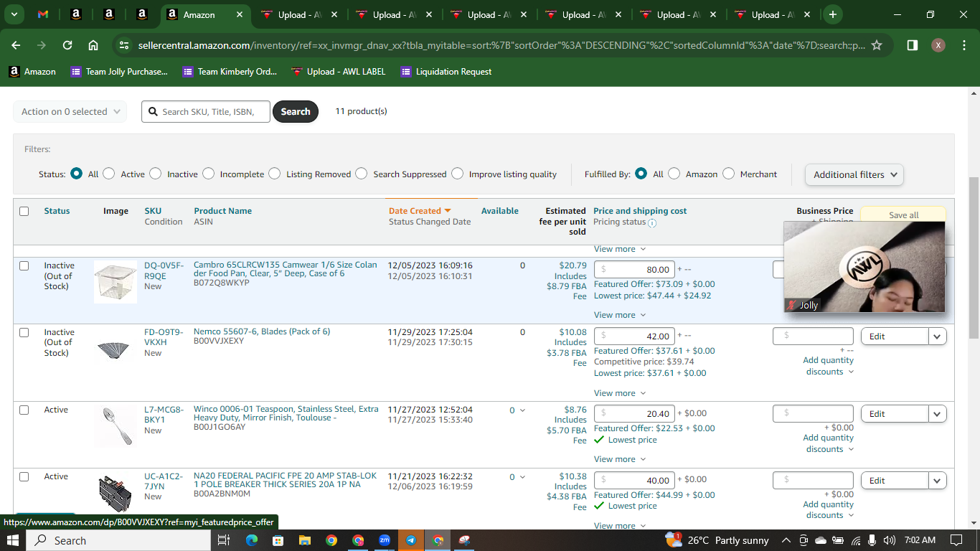Switch to Zoom in the taskbar
This screenshot has width=980, height=551.
click(385, 540)
